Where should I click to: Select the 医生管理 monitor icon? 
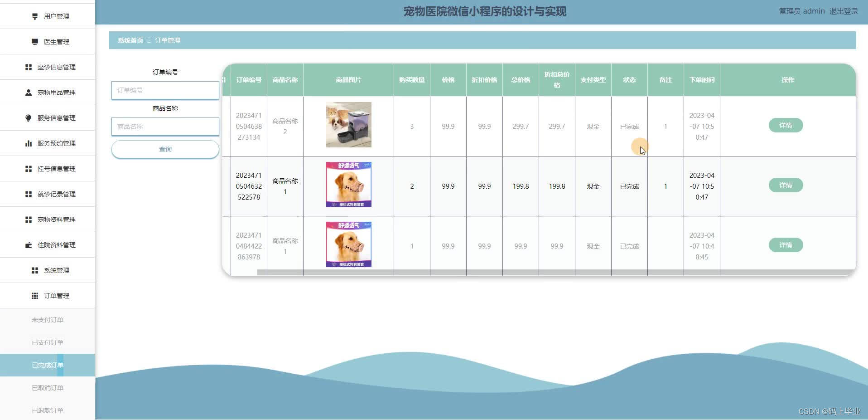pos(34,41)
